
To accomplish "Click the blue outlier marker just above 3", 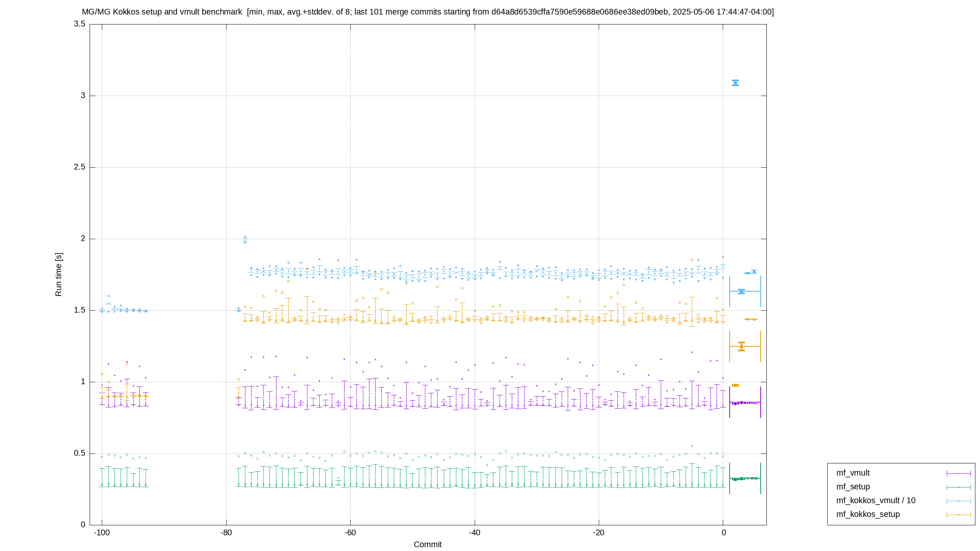I will click(735, 83).
